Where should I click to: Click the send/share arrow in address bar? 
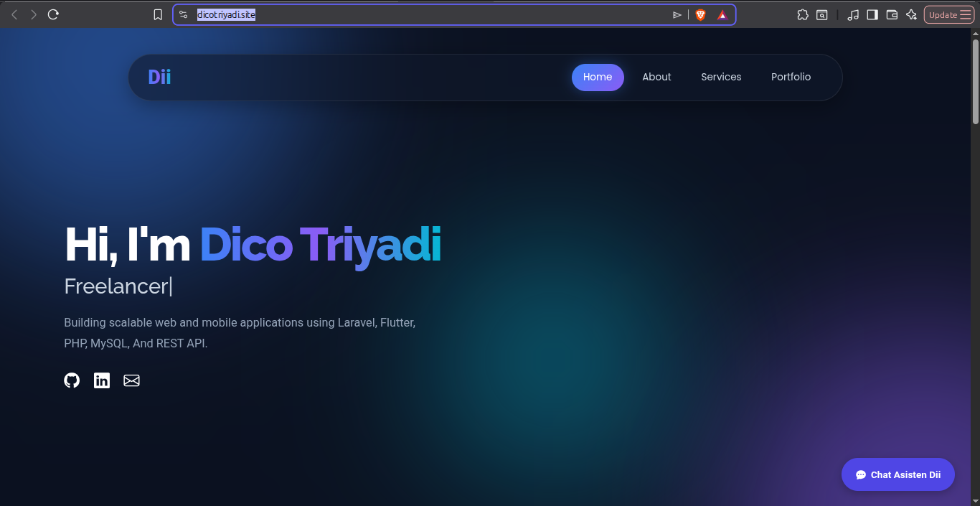click(677, 14)
